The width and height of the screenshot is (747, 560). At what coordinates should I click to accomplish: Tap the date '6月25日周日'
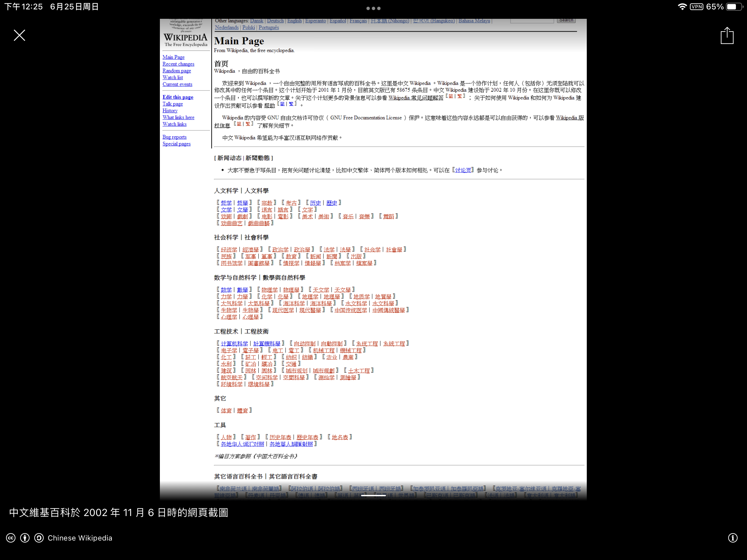click(75, 7)
